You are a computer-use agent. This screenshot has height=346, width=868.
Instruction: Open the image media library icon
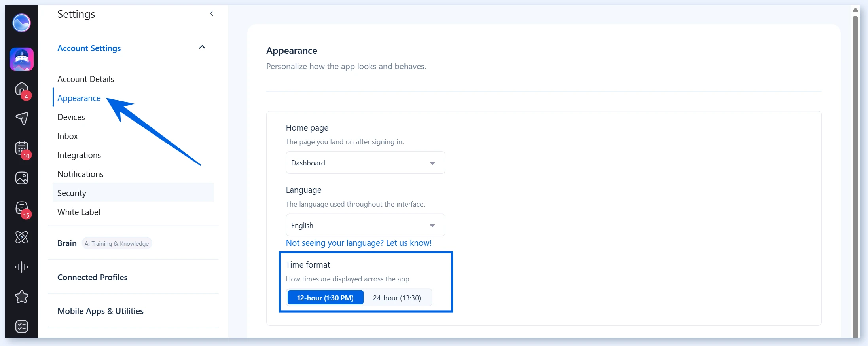(x=22, y=178)
